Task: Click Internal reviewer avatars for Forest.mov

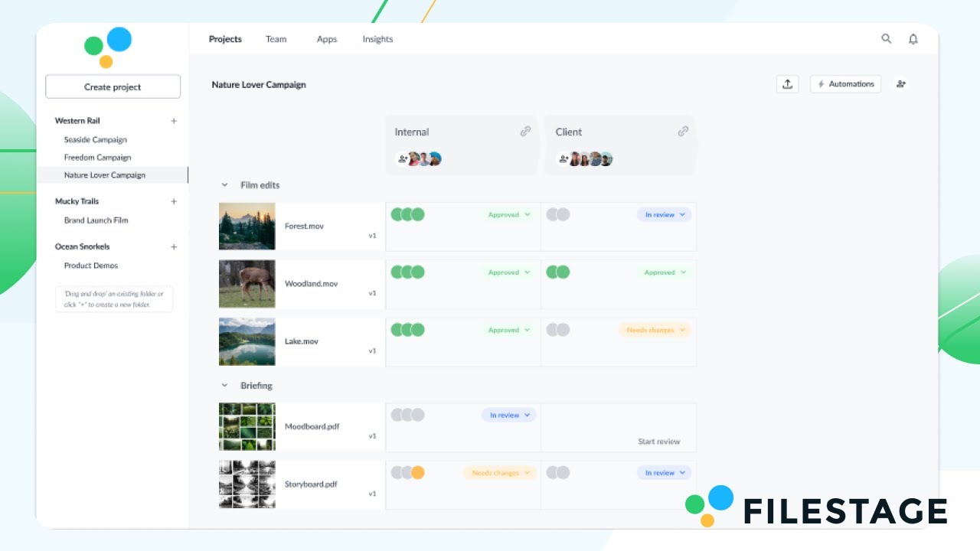Action: point(407,214)
